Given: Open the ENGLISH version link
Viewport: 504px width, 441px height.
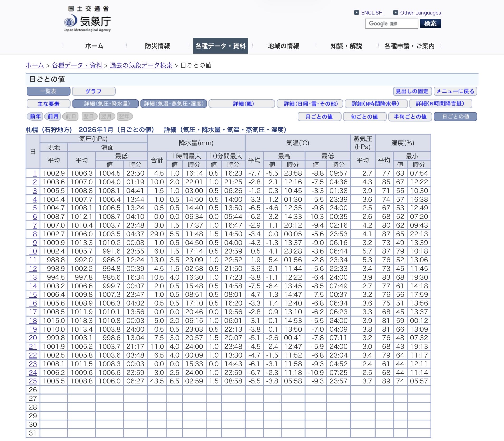Looking at the screenshot, I should 372,13.
